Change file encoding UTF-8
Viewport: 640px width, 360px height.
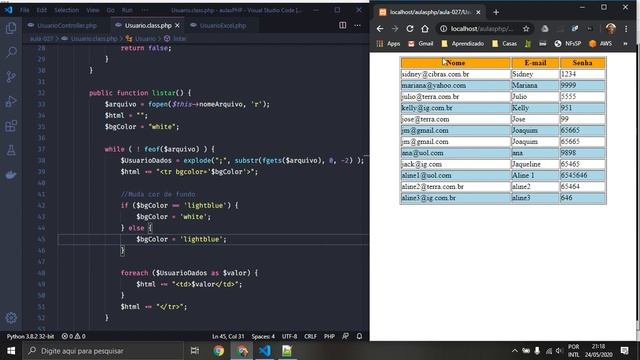[290, 336]
